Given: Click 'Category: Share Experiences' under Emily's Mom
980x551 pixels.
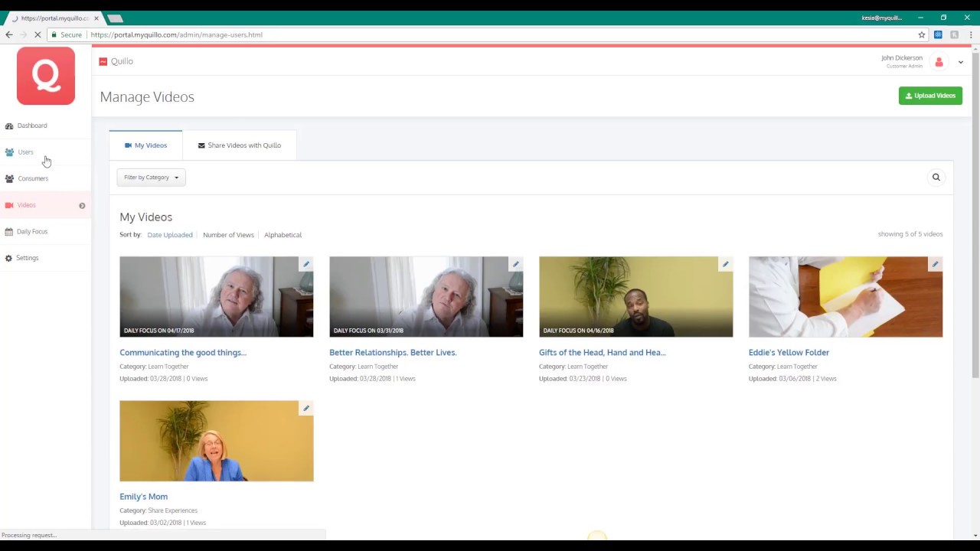Looking at the screenshot, I should point(158,510).
